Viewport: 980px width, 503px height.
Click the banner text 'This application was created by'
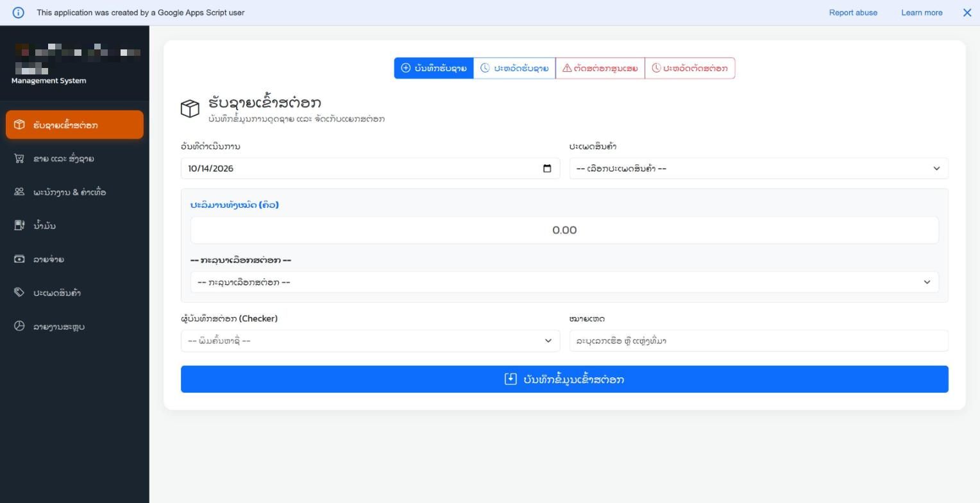click(x=94, y=12)
